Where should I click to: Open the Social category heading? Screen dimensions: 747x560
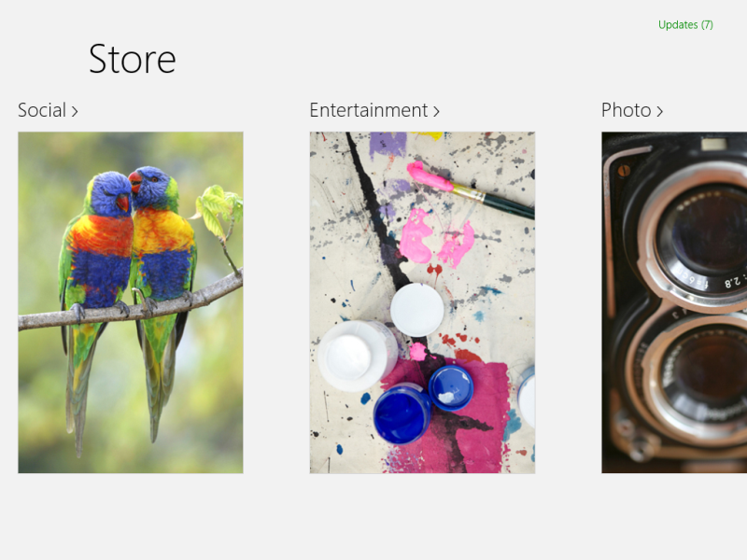pos(42,110)
